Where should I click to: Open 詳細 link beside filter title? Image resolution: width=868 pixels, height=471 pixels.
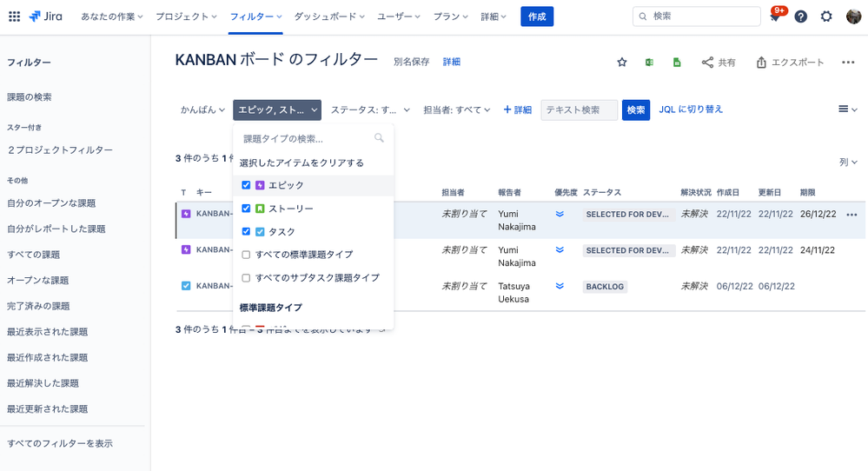coord(452,62)
